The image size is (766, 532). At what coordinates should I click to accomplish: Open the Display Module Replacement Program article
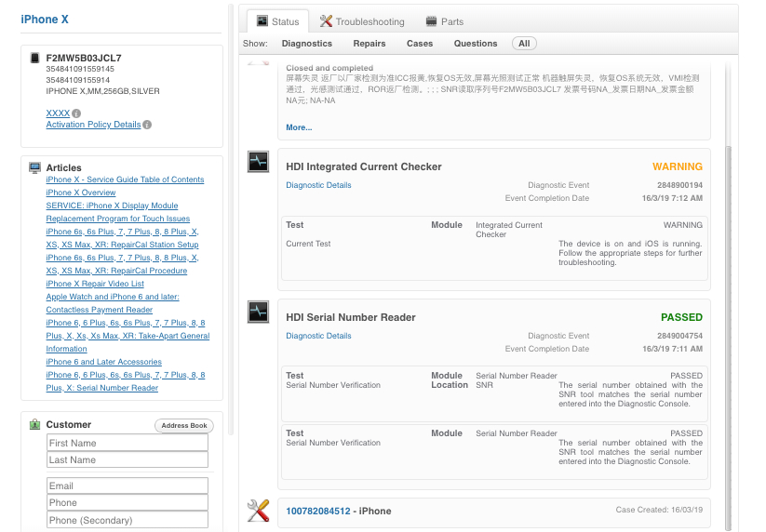click(x=117, y=212)
